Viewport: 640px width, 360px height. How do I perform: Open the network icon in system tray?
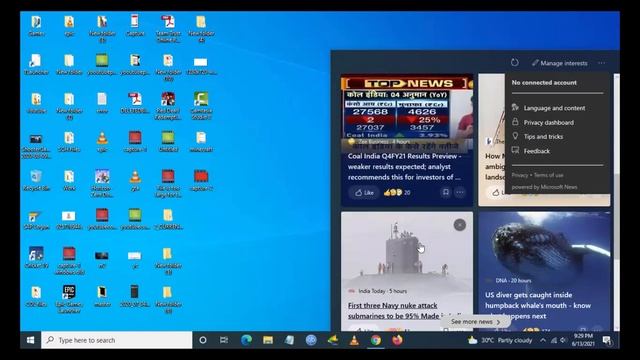point(554,340)
